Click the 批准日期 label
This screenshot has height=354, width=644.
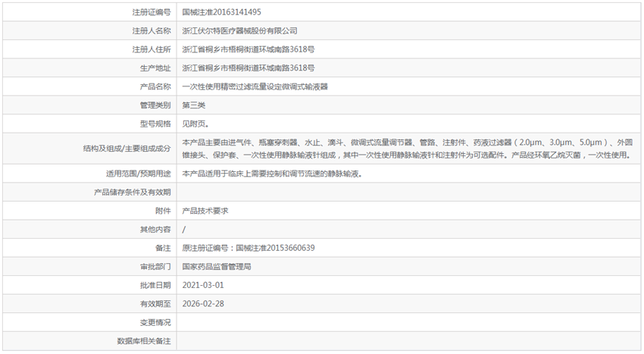(x=155, y=285)
